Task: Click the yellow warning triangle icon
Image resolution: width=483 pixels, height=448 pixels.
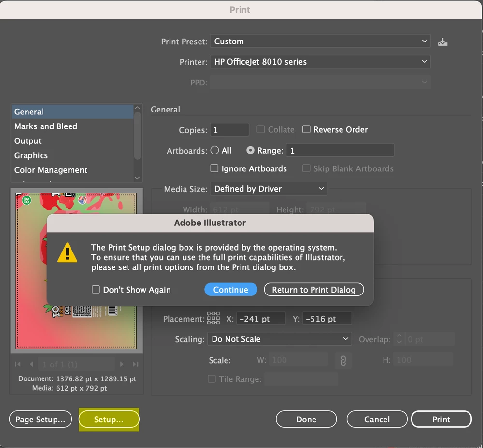Action: click(x=68, y=252)
